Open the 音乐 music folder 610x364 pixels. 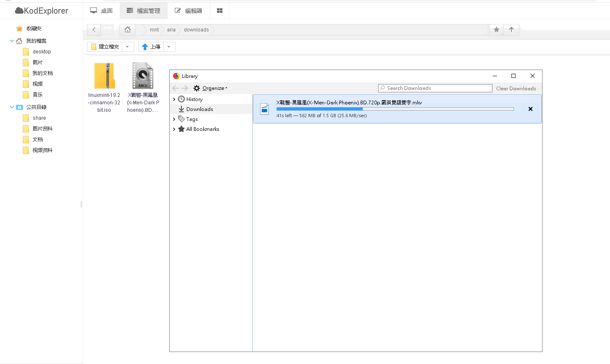(37, 95)
